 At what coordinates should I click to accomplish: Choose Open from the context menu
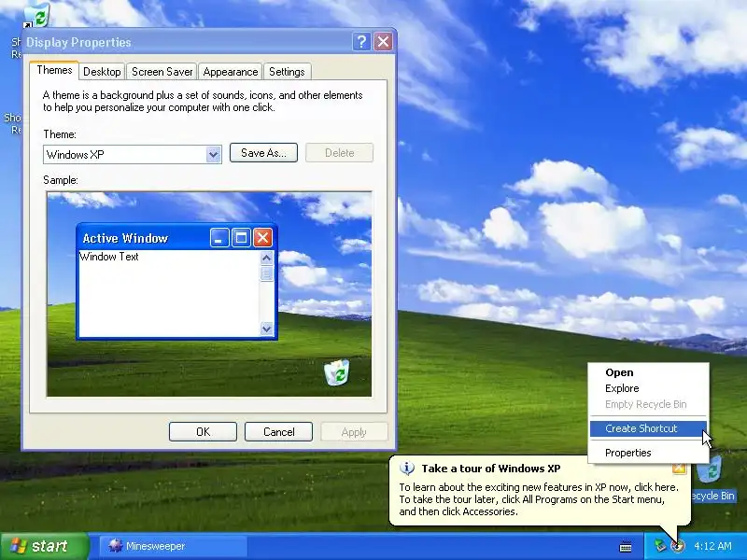pyautogui.click(x=648, y=372)
